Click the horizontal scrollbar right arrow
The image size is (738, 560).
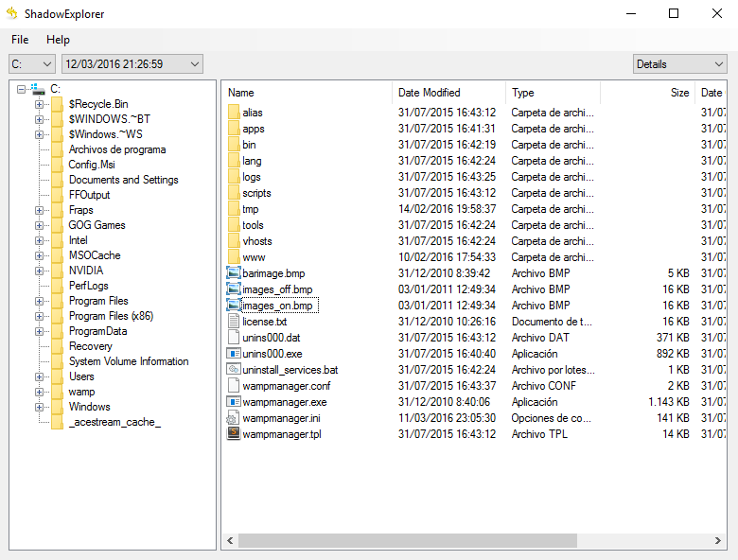coord(718,541)
